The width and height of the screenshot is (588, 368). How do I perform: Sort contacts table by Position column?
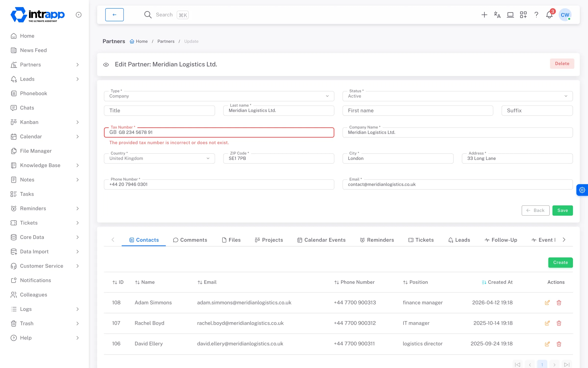(x=415, y=282)
